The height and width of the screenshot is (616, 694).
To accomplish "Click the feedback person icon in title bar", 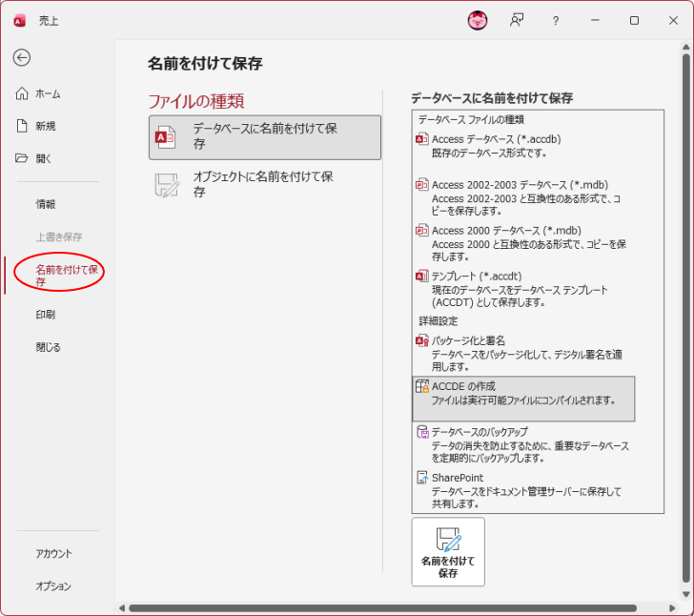I will point(517,20).
